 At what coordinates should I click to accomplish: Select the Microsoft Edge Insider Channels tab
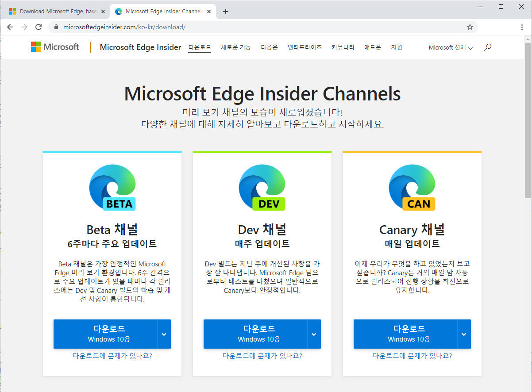(x=163, y=12)
